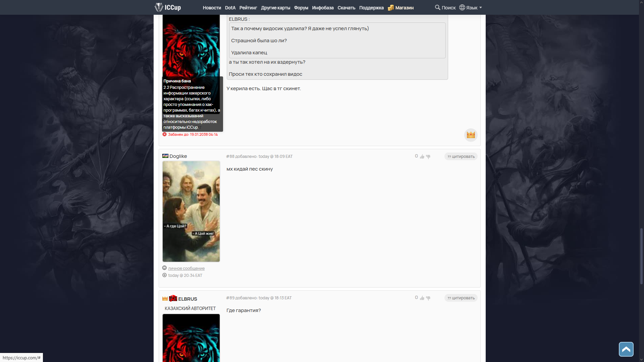Open личное сообщение link for Doglike
This screenshot has width=644, height=362.
pyautogui.click(x=186, y=268)
